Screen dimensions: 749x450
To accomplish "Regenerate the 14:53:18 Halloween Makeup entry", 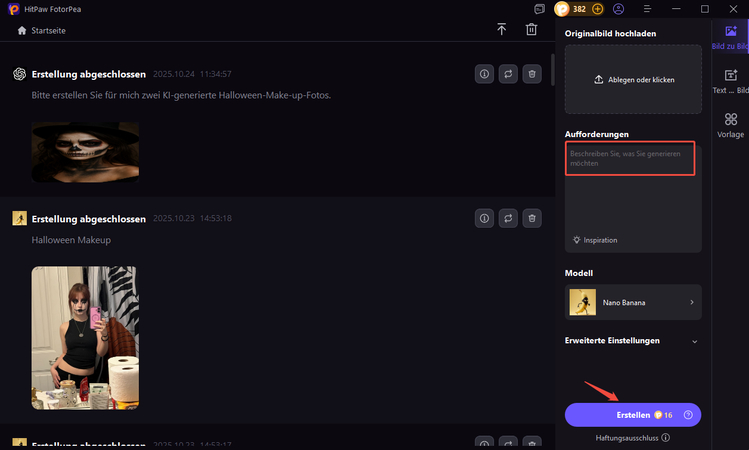I will (x=508, y=218).
